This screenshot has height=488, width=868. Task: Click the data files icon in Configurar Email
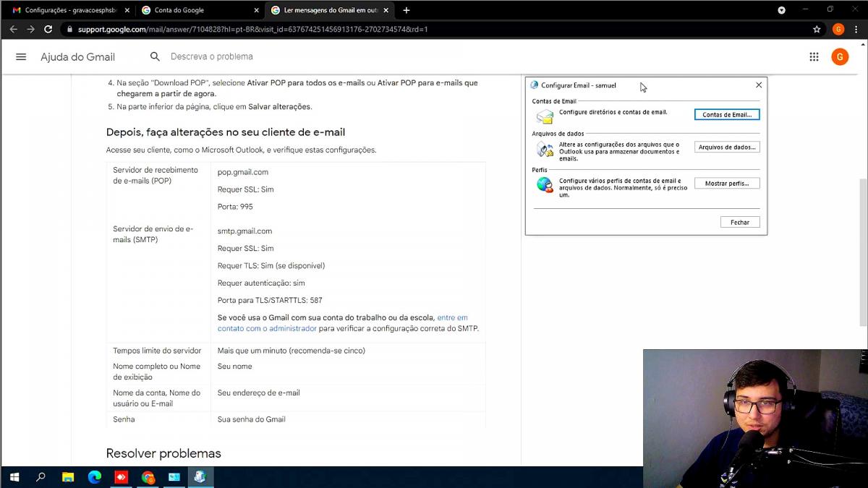tap(545, 150)
